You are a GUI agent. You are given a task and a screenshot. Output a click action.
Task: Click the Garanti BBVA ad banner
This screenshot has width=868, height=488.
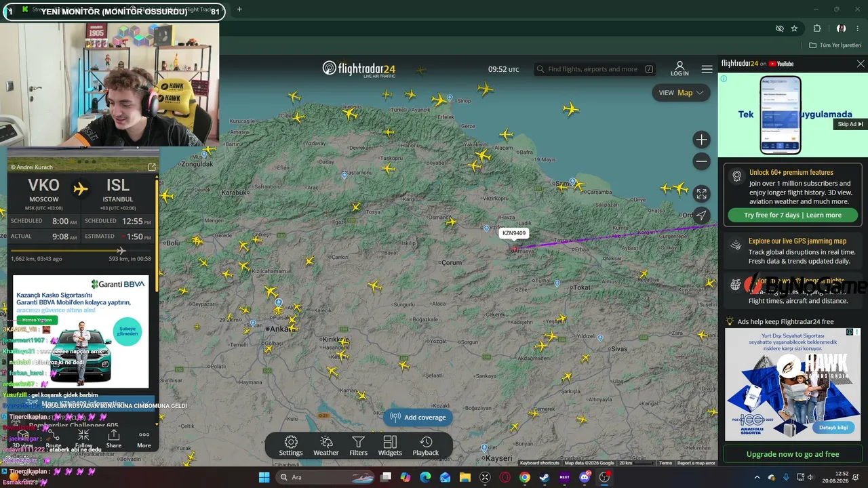tap(81, 331)
